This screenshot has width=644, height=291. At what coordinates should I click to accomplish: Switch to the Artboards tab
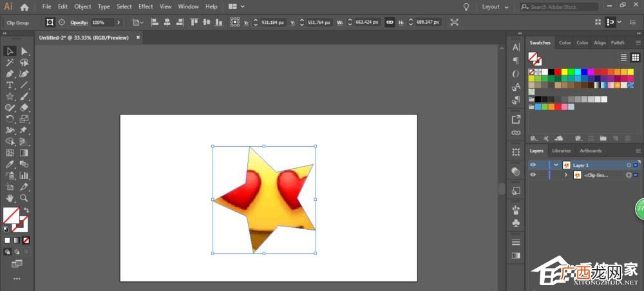pos(591,151)
